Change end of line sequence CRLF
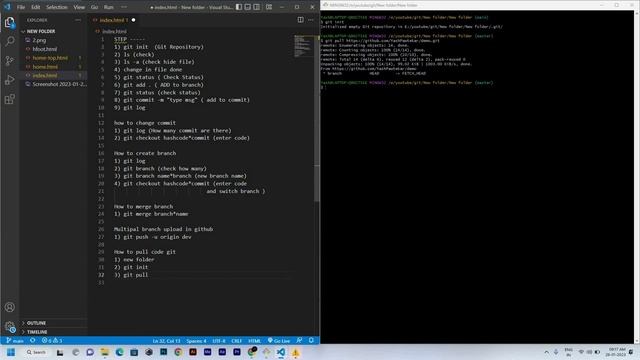This screenshot has height=360, width=640. tap(237, 340)
